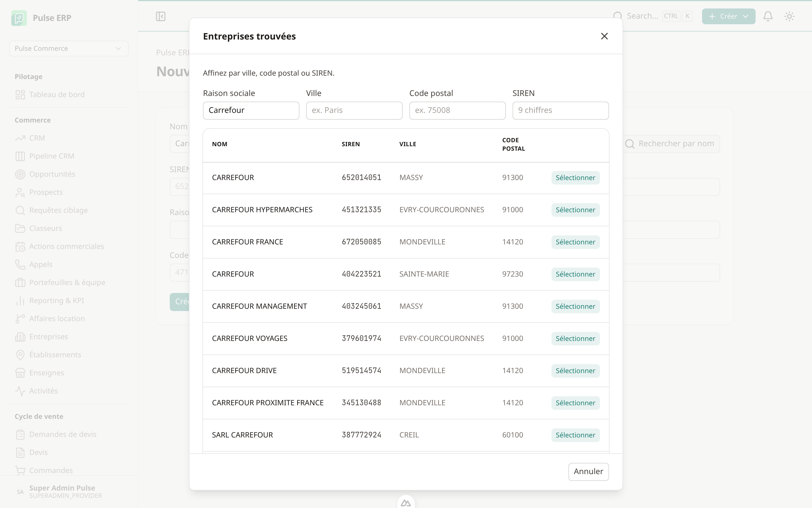Click the Requêtes ciblage magnifier icon

tap(20, 210)
